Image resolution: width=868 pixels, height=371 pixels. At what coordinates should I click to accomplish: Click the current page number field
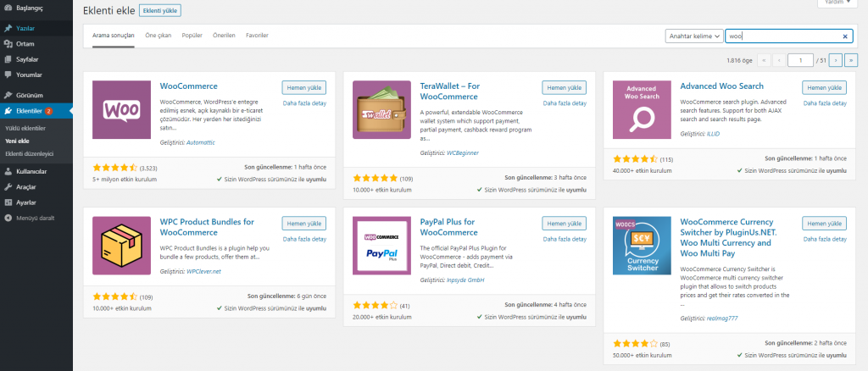pyautogui.click(x=800, y=59)
